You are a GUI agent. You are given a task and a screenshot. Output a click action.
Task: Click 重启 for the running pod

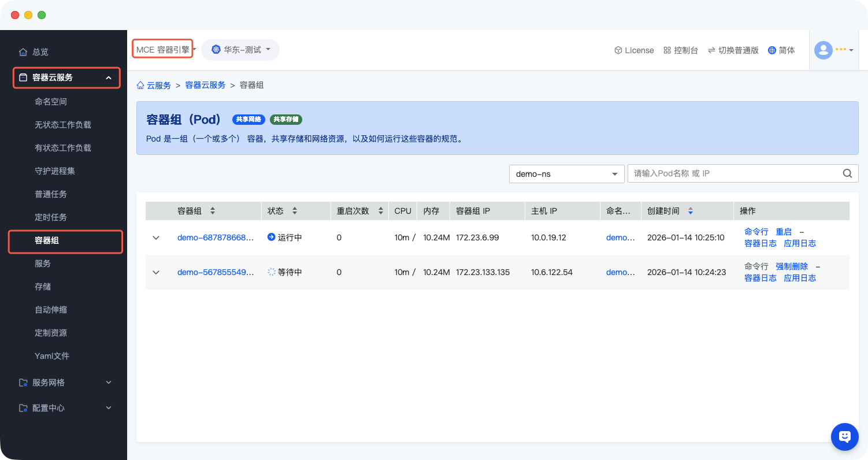[783, 232]
